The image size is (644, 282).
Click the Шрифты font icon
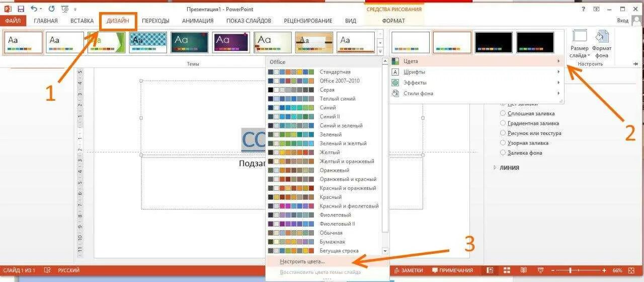[x=395, y=72]
